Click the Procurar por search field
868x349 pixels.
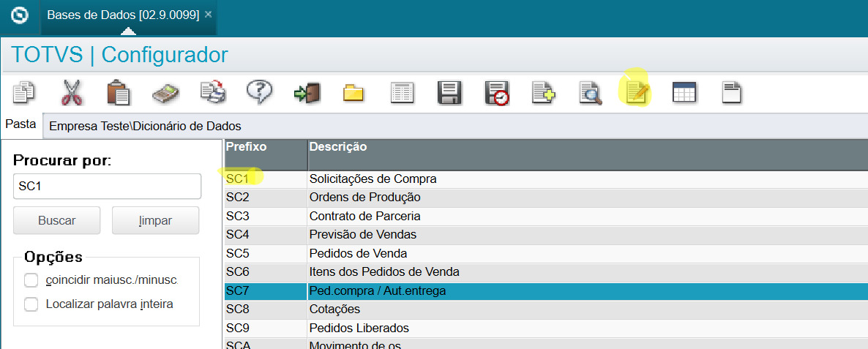click(x=107, y=187)
